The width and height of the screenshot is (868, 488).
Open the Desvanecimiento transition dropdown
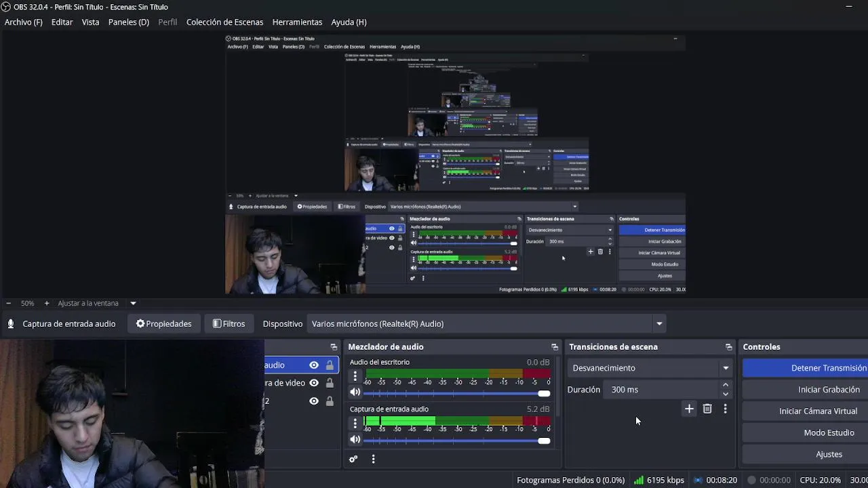click(650, 368)
